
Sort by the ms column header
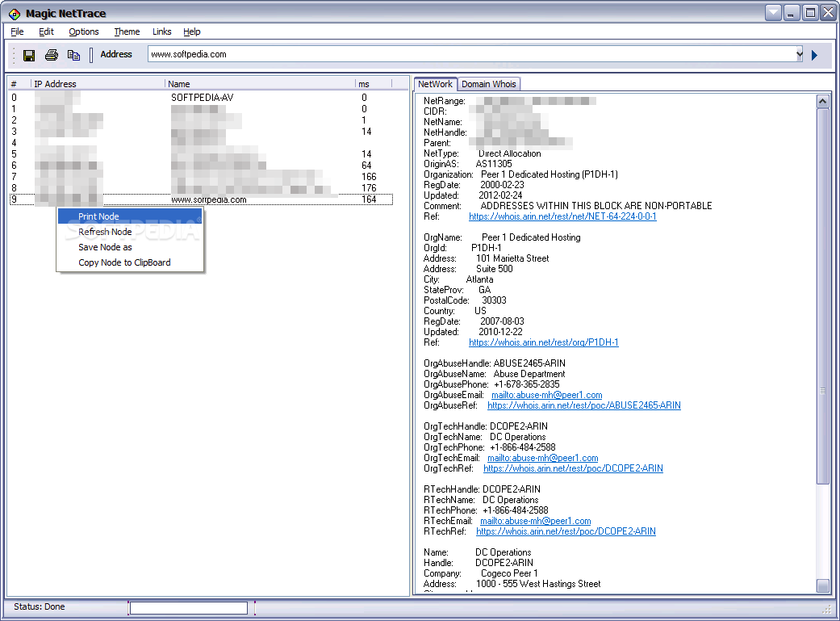[374, 84]
